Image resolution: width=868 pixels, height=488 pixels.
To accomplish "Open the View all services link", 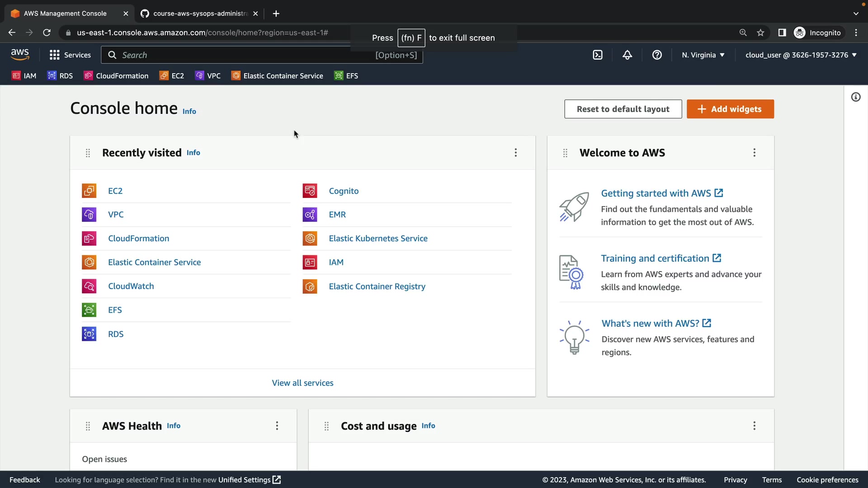I will click(x=302, y=383).
